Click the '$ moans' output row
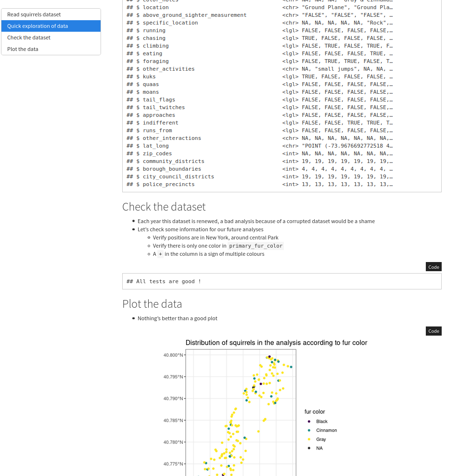 pos(260,92)
